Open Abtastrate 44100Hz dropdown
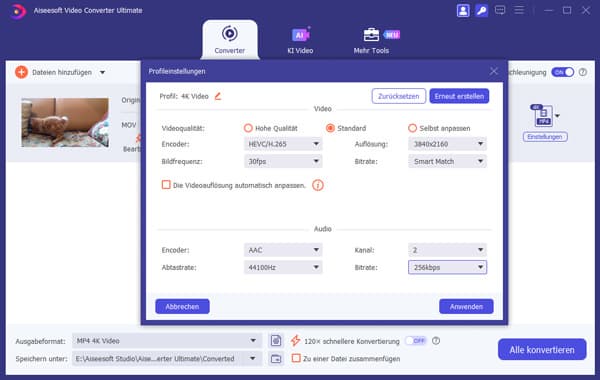The width and height of the screenshot is (600, 380). [x=283, y=267]
